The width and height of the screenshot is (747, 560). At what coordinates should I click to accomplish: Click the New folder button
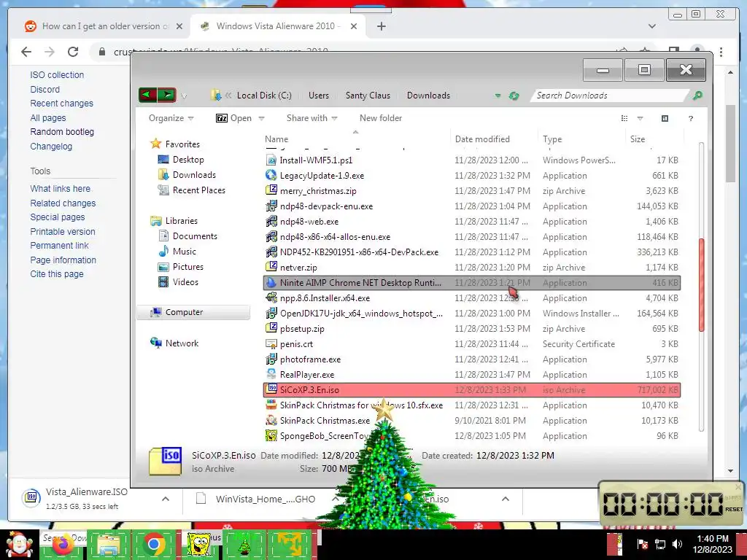380,118
